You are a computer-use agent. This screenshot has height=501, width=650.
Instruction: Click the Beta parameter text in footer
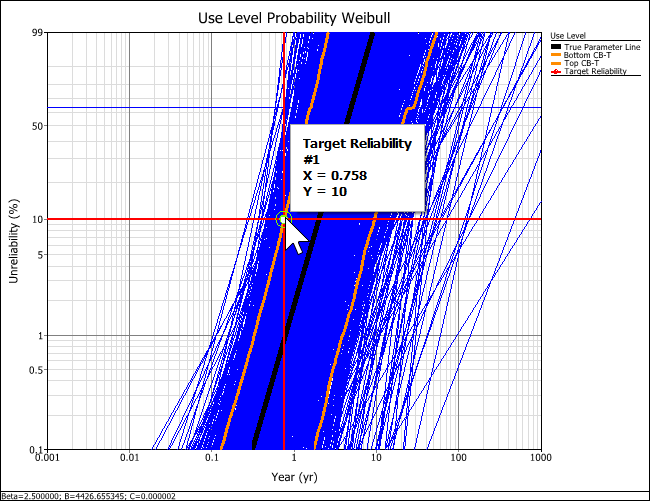pyautogui.click(x=21, y=495)
